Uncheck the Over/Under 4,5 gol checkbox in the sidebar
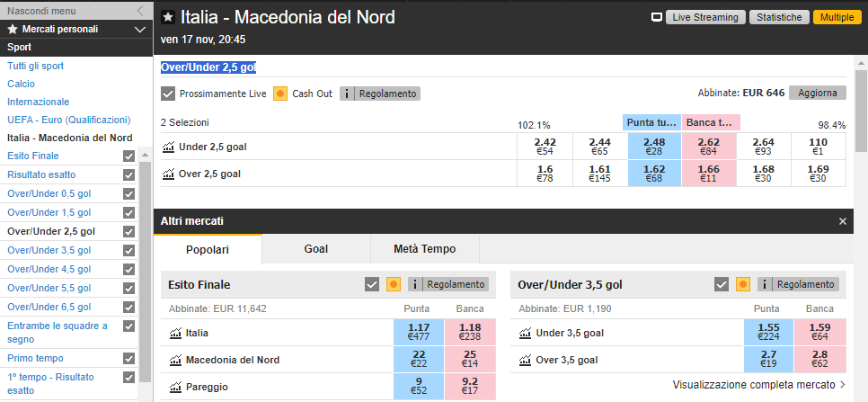Image resolution: width=868 pixels, height=402 pixels. [129, 269]
